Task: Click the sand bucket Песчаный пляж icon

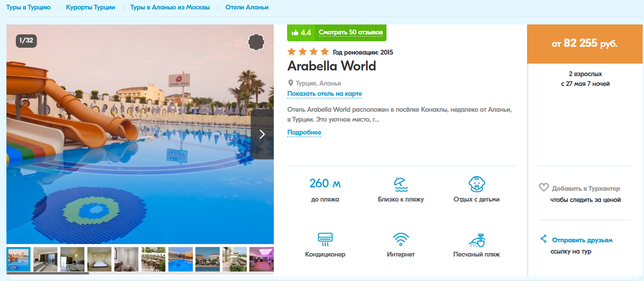Action: (x=477, y=239)
